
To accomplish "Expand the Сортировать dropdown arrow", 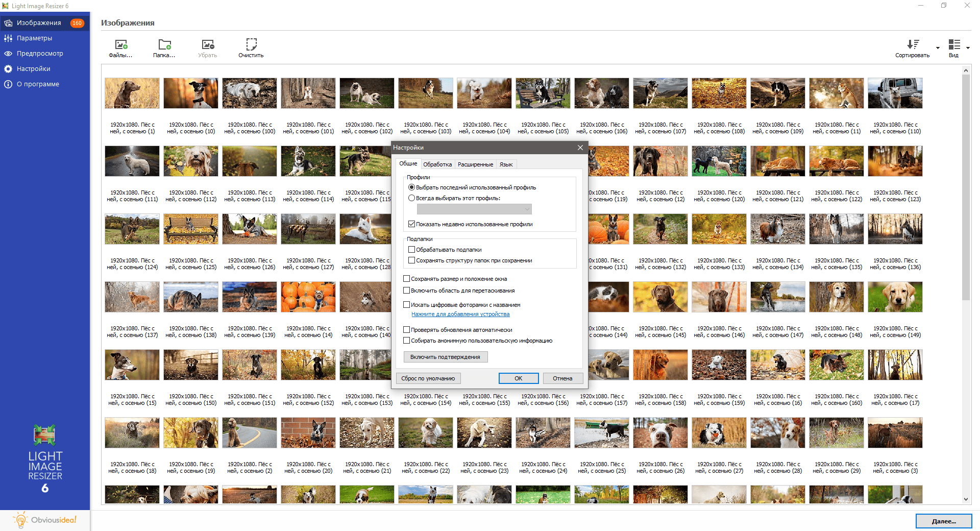I will point(938,48).
